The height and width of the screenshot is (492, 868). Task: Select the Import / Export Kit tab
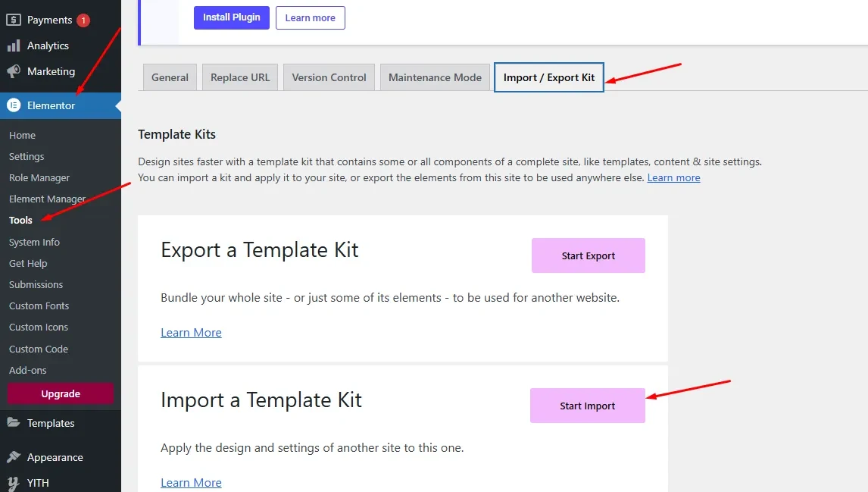pyautogui.click(x=548, y=77)
